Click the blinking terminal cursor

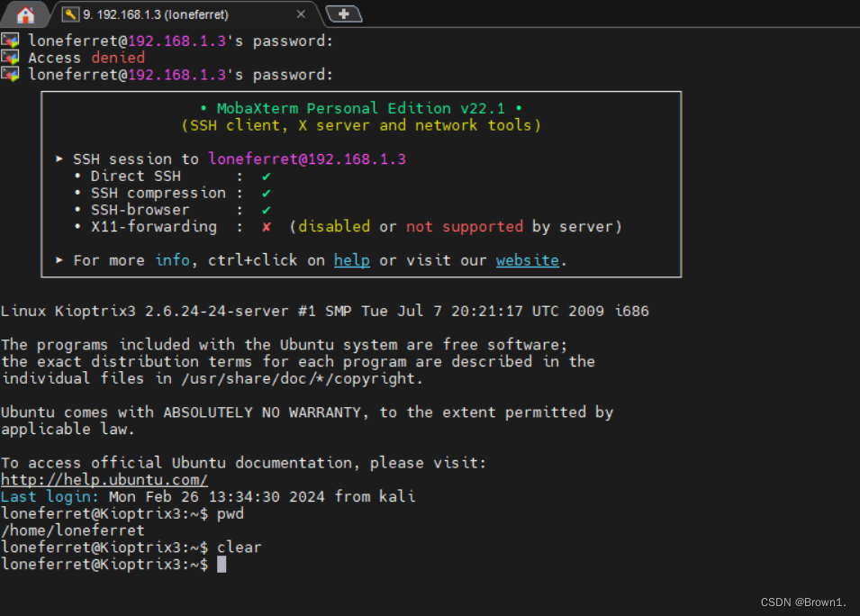221,564
